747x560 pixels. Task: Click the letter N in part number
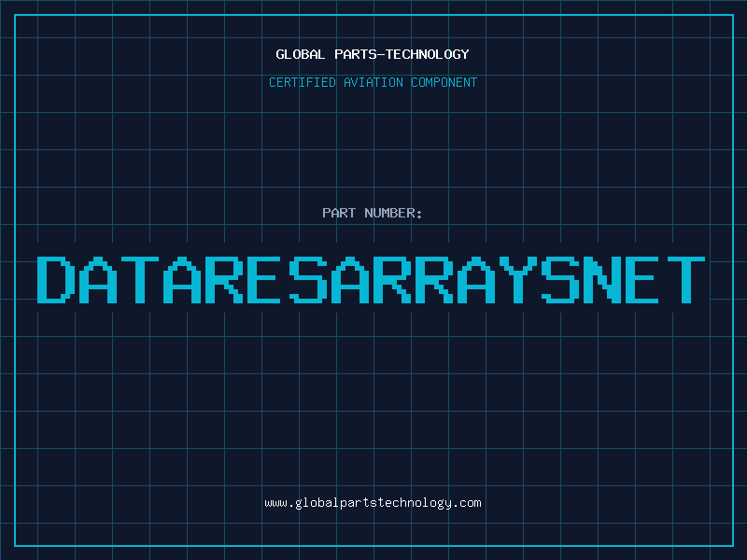[602, 280]
